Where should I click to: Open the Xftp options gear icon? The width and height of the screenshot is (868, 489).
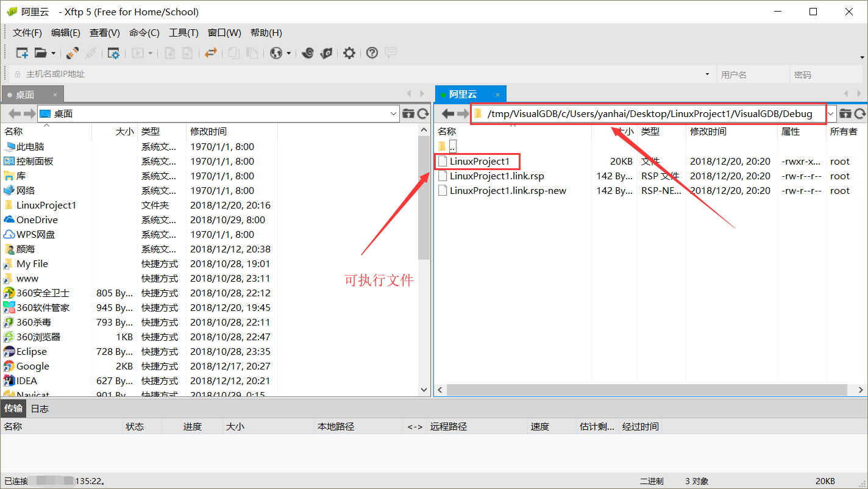[x=349, y=53]
